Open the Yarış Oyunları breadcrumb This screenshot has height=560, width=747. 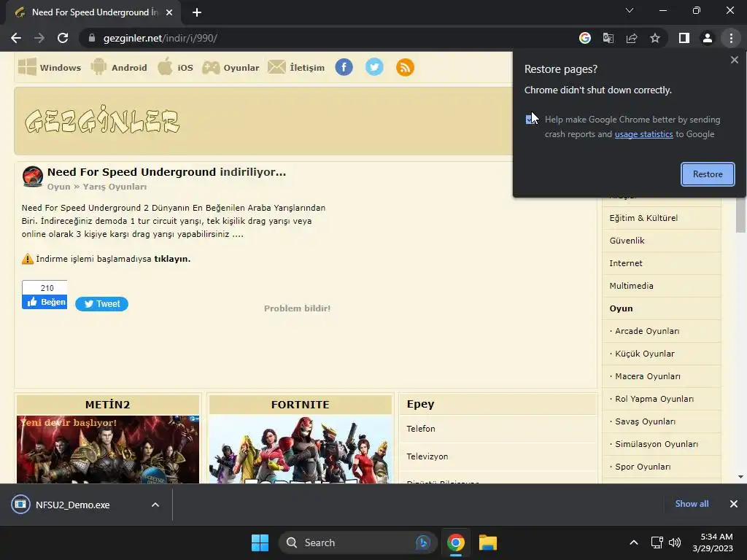(x=115, y=187)
